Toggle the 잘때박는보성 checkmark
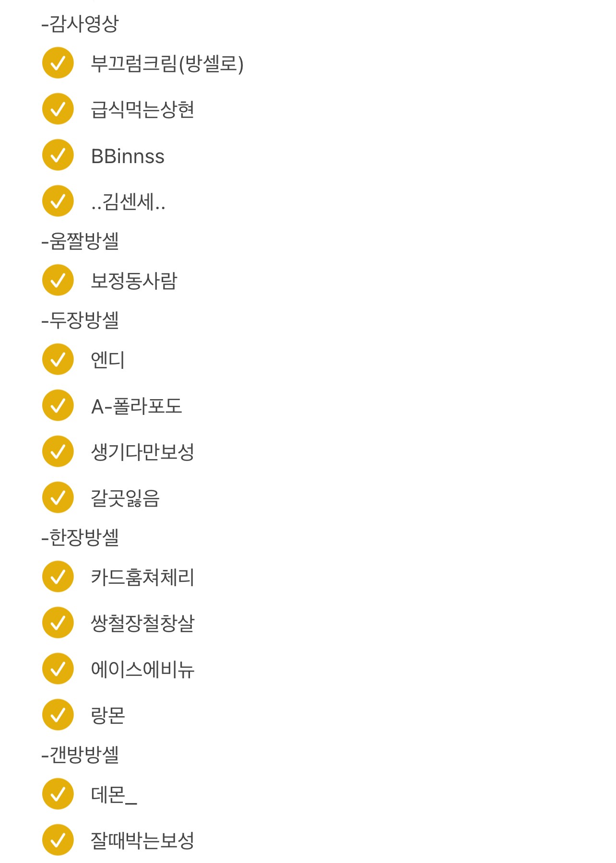Image resolution: width=616 pixels, height=863 pixels. (58, 840)
